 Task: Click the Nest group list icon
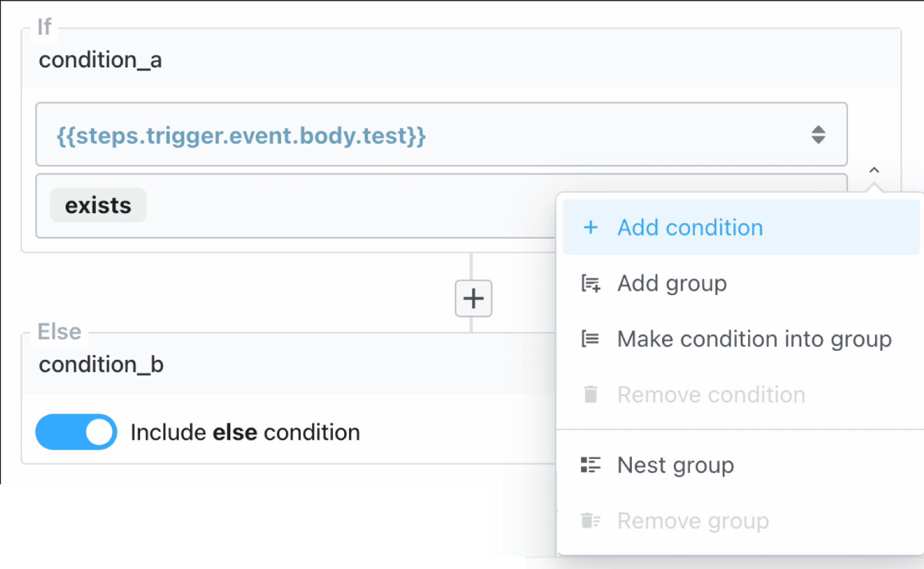coord(590,465)
